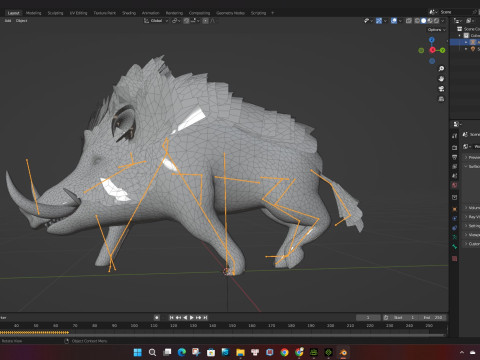Screen dimensions: 480x360
Task: Click the blue Z axis on navigation gizmo
Action: pyautogui.click(x=432, y=40)
